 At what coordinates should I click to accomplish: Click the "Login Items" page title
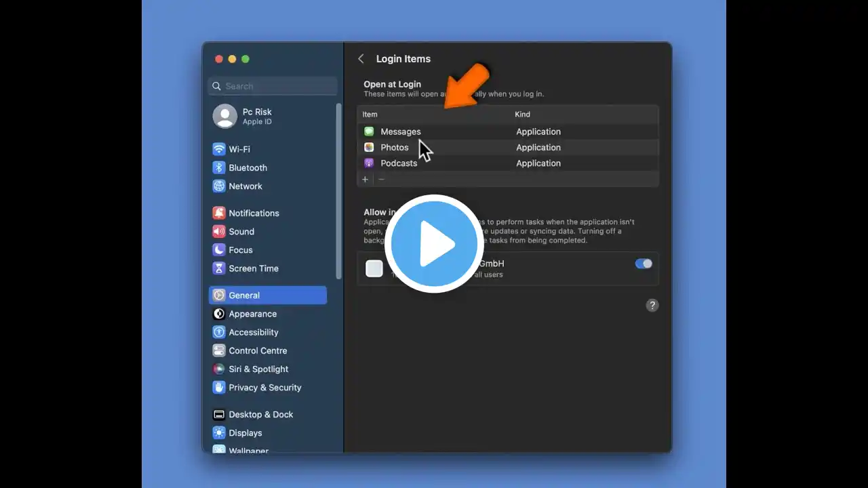click(403, 59)
